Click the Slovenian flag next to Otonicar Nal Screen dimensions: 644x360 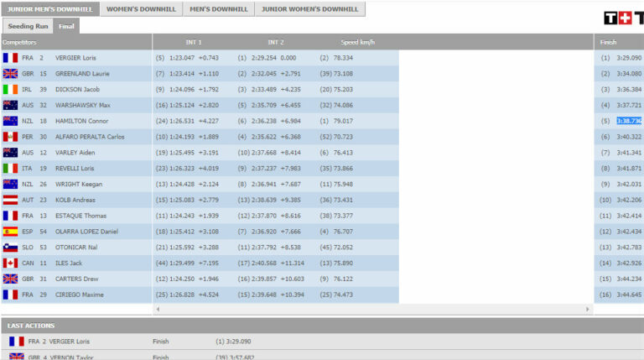pos(10,248)
